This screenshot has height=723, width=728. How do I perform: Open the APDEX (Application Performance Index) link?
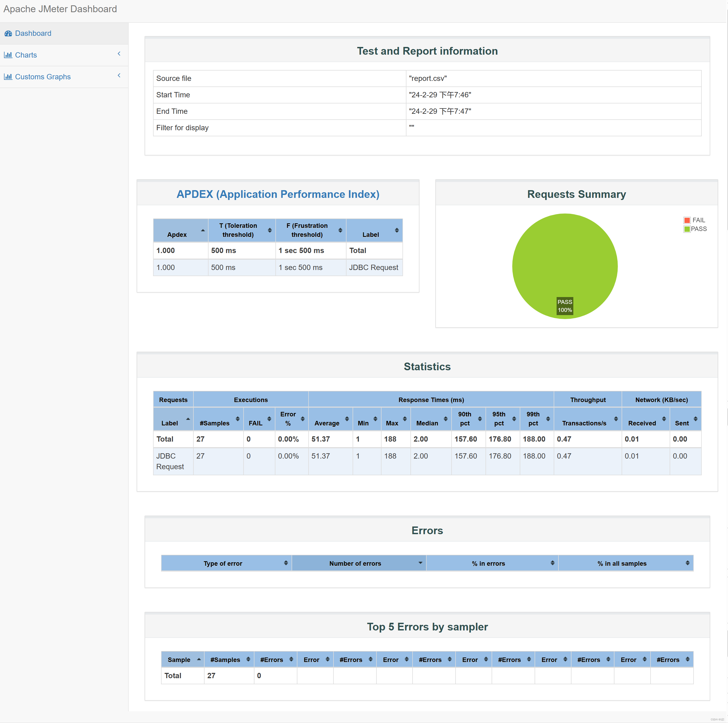[278, 194]
